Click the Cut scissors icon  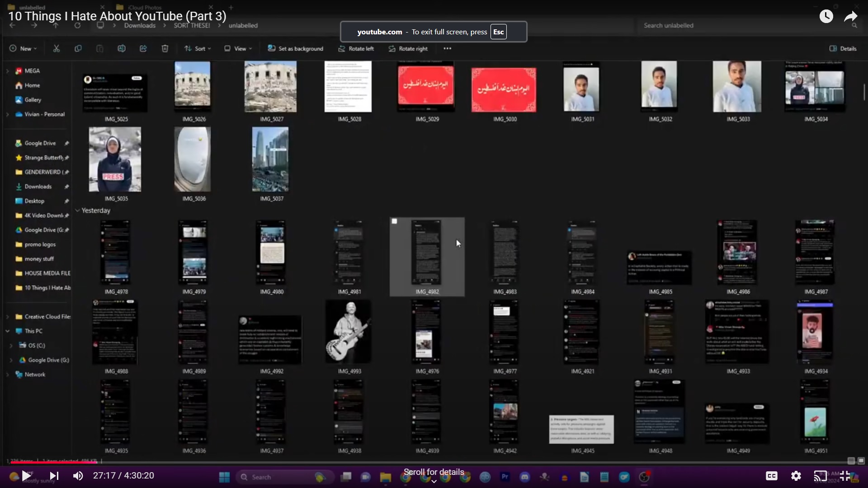(x=57, y=48)
